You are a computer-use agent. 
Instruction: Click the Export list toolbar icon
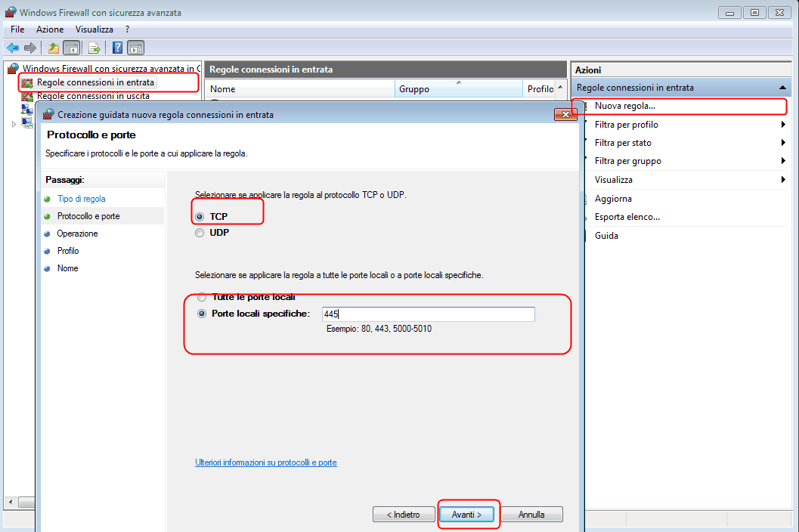pos(94,48)
